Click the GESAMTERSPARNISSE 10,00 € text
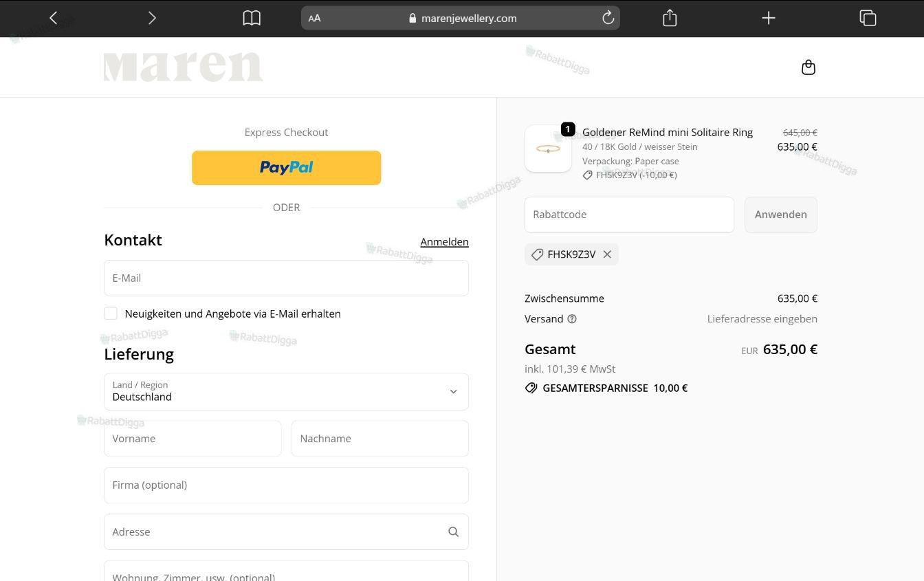Image resolution: width=924 pixels, height=581 pixels. (x=615, y=388)
